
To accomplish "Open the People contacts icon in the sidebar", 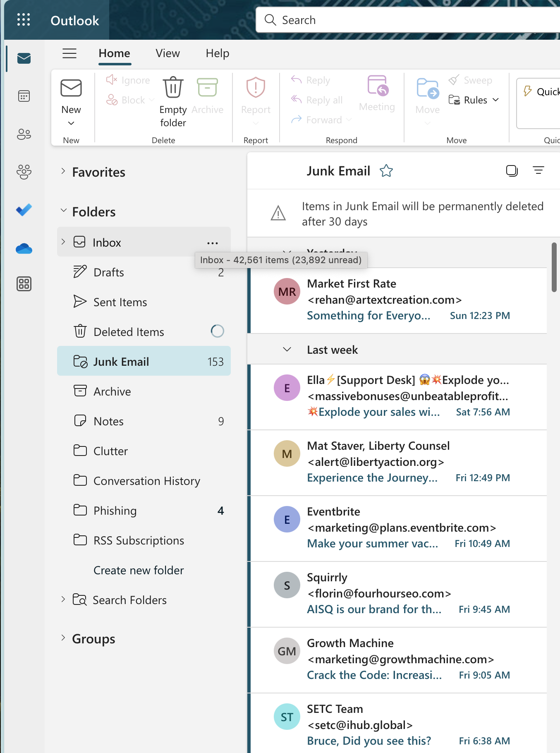I will coord(24,134).
